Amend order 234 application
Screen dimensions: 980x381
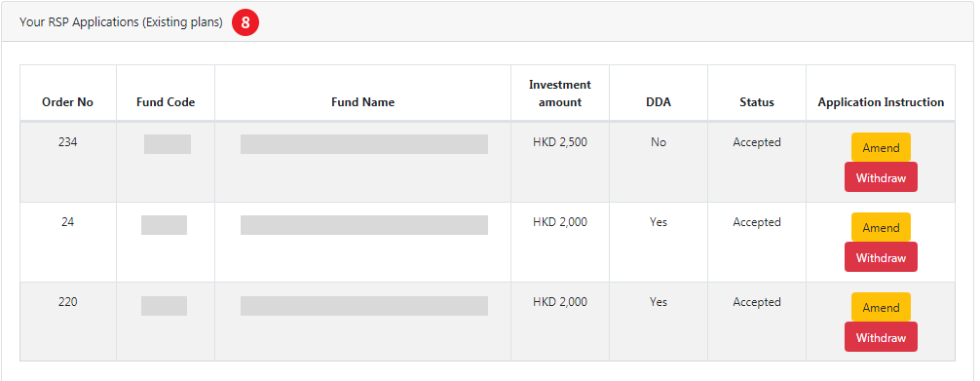click(881, 148)
